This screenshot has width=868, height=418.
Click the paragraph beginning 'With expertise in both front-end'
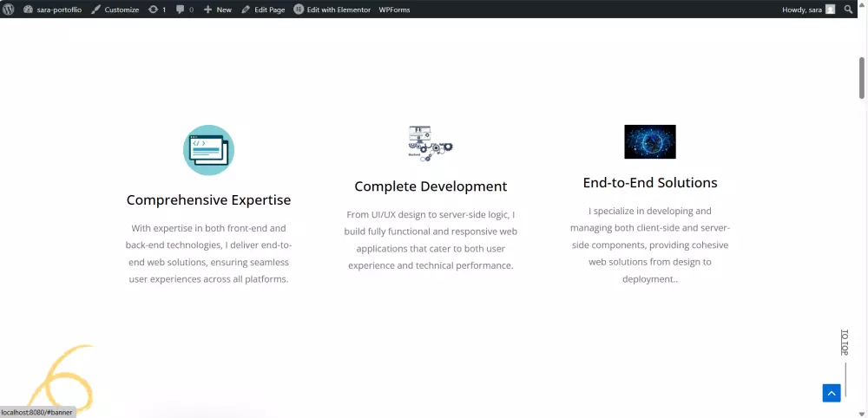[208, 253]
